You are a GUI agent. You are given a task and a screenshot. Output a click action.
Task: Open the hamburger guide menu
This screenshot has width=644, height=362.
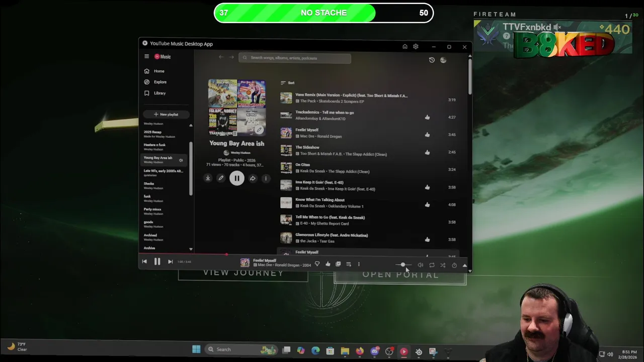coord(146,57)
